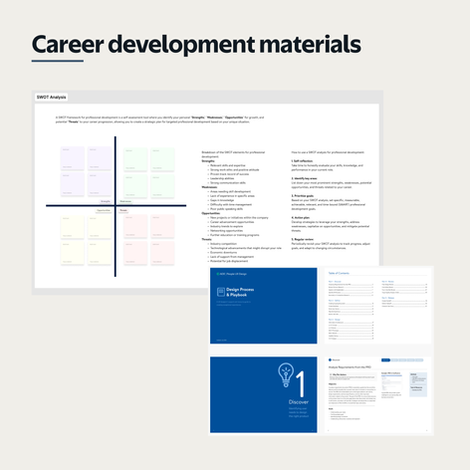This screenshot has height=470, width=470.
Task: Click the 'Discover' label under the number 1
Action: pos(298,402)
